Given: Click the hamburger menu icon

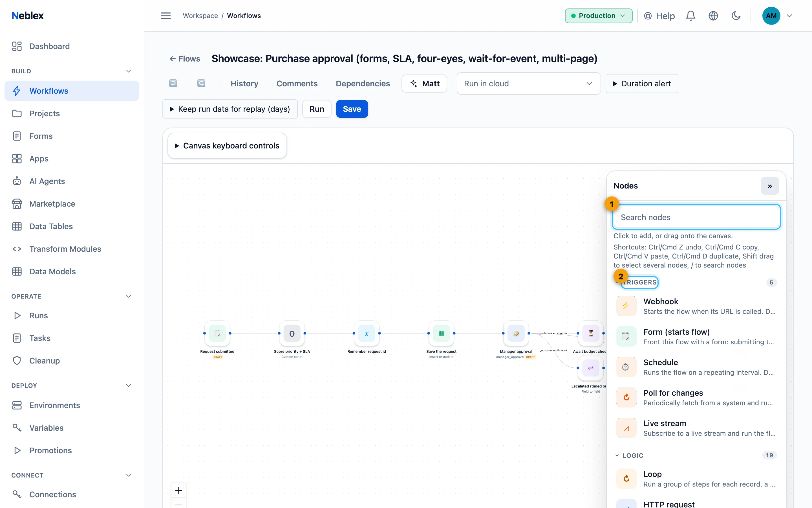Looking at the screenshot, I should (x=166, y=16).
